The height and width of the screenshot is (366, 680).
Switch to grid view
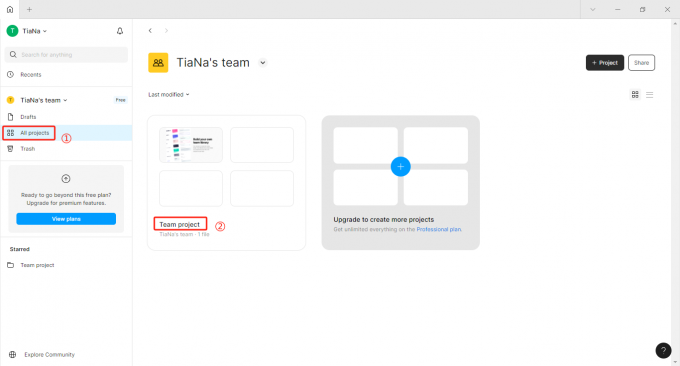click(635, 95)
